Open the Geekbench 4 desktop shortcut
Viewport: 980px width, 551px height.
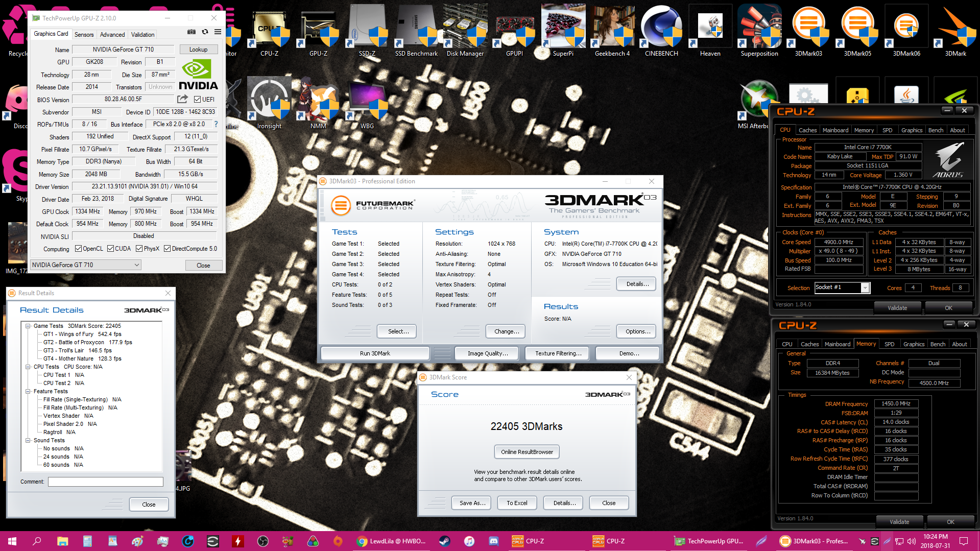point(612,31)
